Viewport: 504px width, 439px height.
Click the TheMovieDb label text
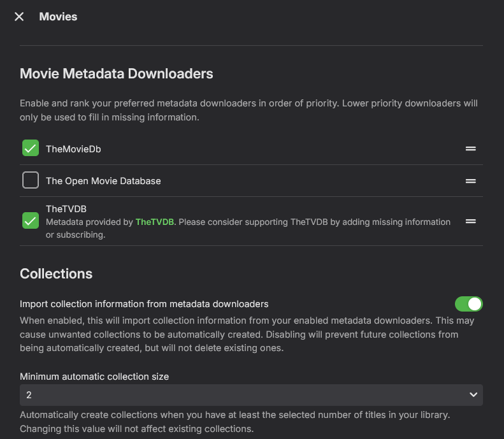click(73, 149)
